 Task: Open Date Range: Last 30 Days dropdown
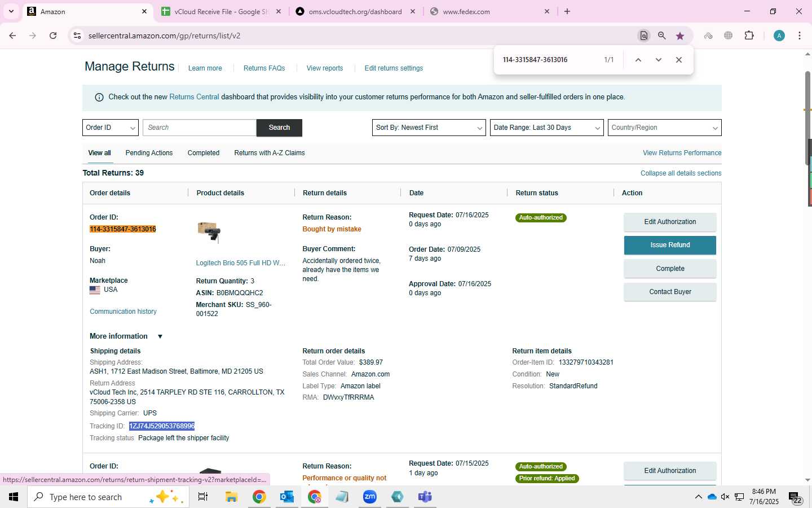tap(546, 128)
